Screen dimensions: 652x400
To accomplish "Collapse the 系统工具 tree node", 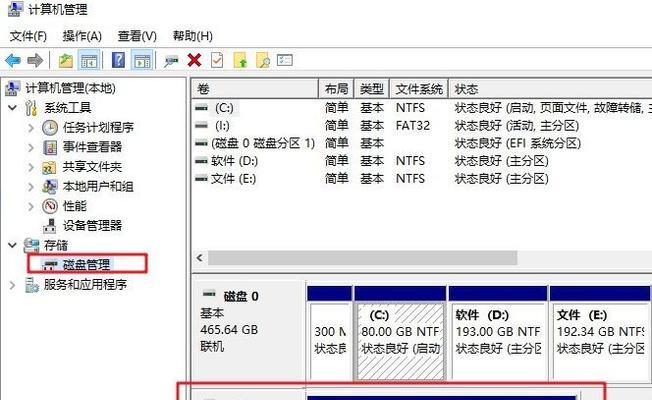I will 13,108.
